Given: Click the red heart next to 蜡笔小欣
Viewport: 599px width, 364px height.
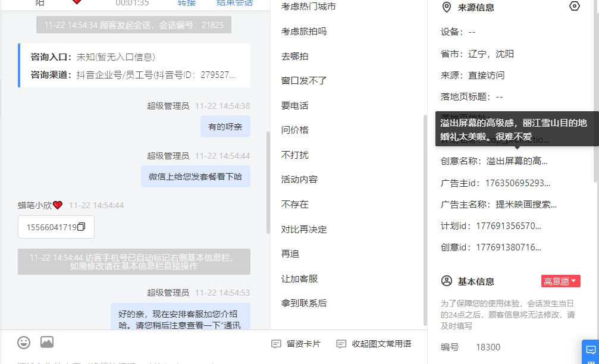Looking at the screenshot, I should [58, 205].
